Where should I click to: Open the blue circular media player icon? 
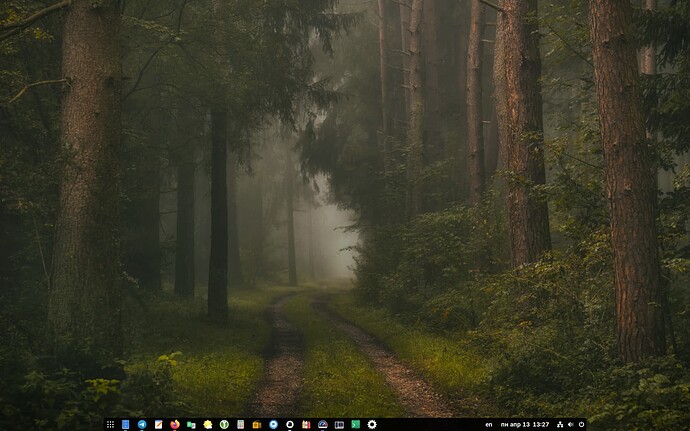coord(273,424)
